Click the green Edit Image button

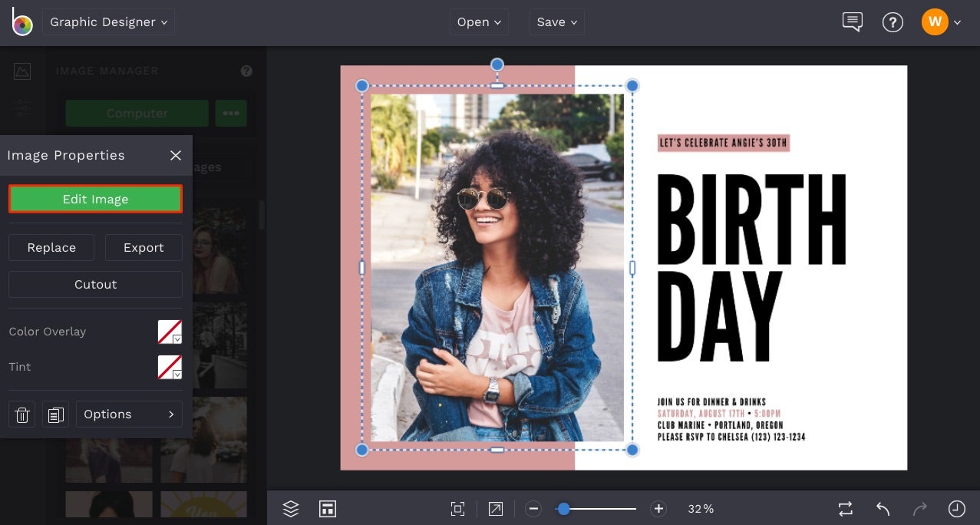pos(95,199)
